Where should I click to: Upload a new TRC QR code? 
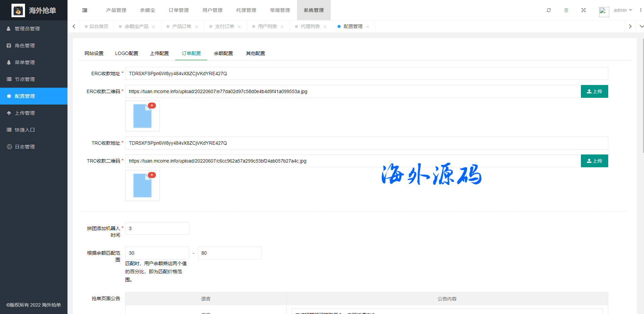pyautogui.click(x=594, y=161)
